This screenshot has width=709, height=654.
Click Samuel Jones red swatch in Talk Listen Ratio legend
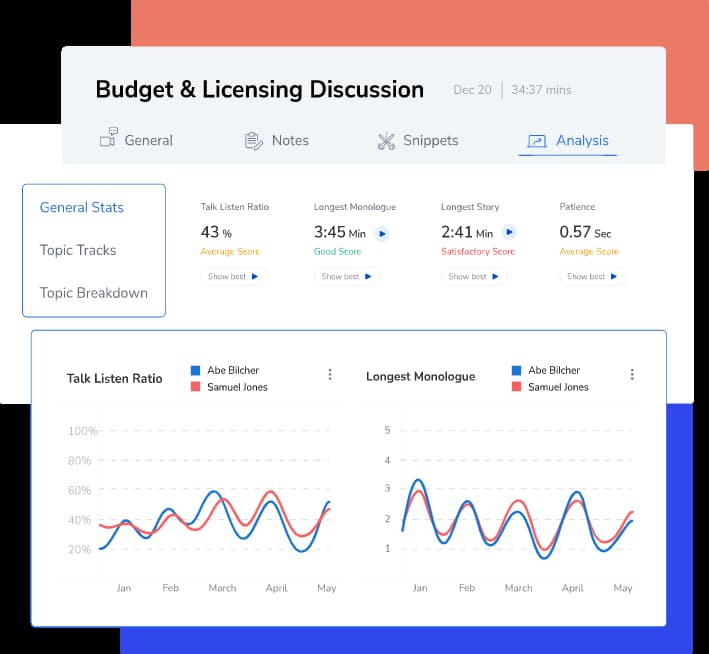(x=195, y=387)
